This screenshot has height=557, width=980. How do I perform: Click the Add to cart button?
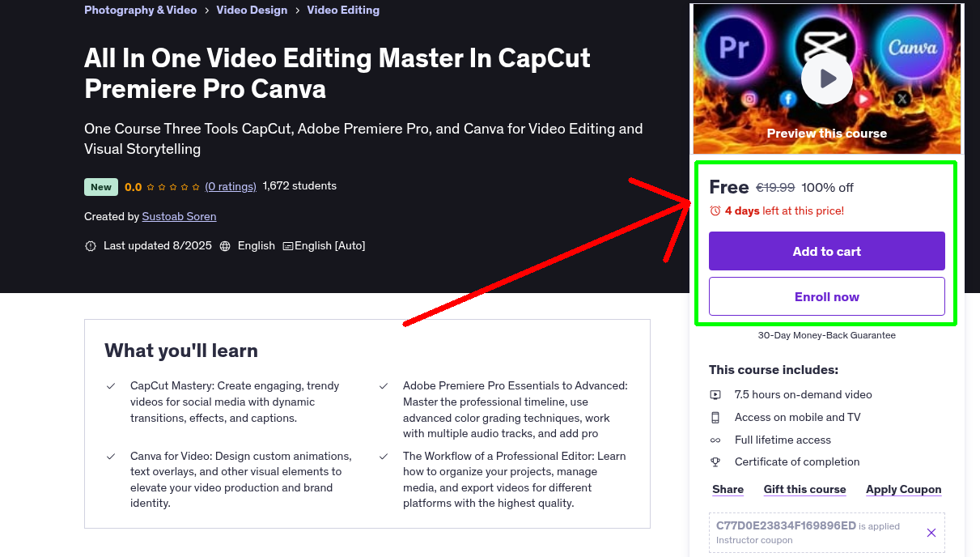pos(827,251)
